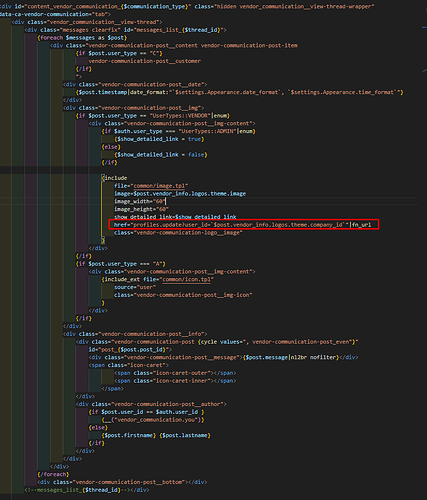Click the $show_detailed_link = false assignment
Viewport: 427px width, 500px height.
coord(161,155)
